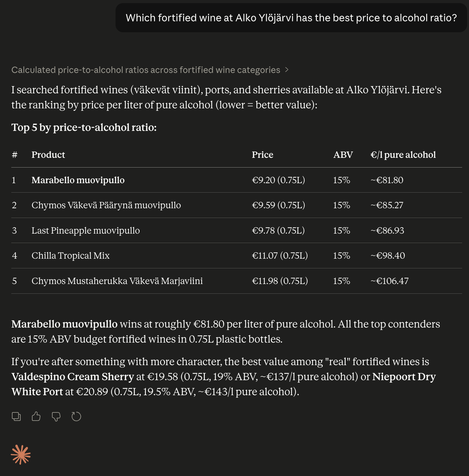Click the €/l pure alcohol column header

pyautogui.click(x=403, y=155)
